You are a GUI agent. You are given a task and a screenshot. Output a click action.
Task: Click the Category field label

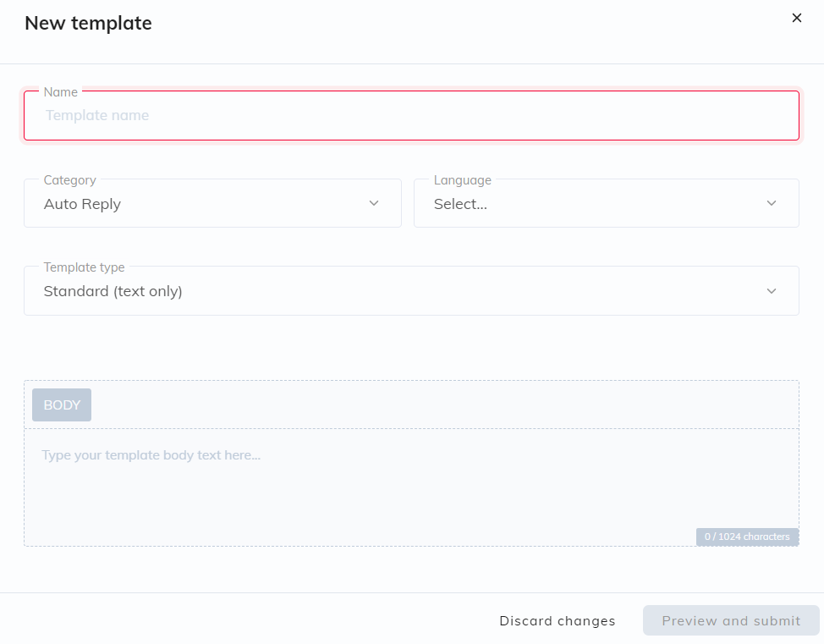point(70,180)
